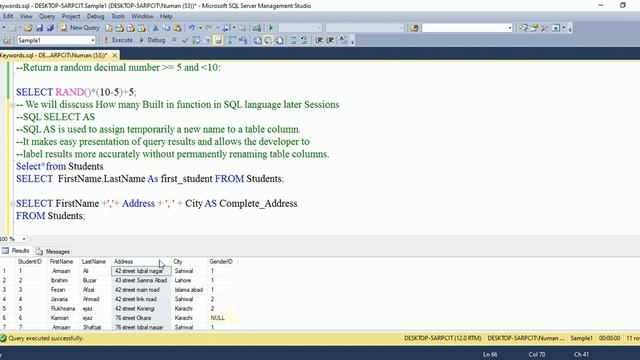Click the Address column header
This screenshot has width=640, height=360.
tap(141, 262)
